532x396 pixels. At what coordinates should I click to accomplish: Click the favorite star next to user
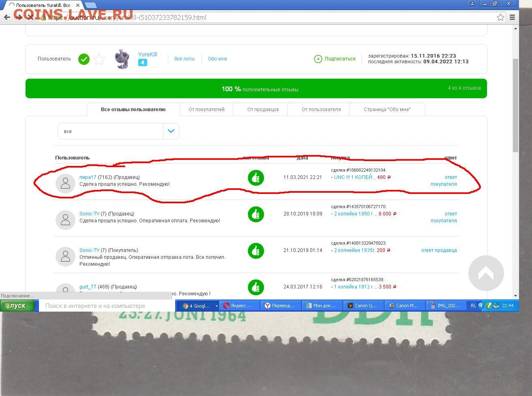pos(99,59)
